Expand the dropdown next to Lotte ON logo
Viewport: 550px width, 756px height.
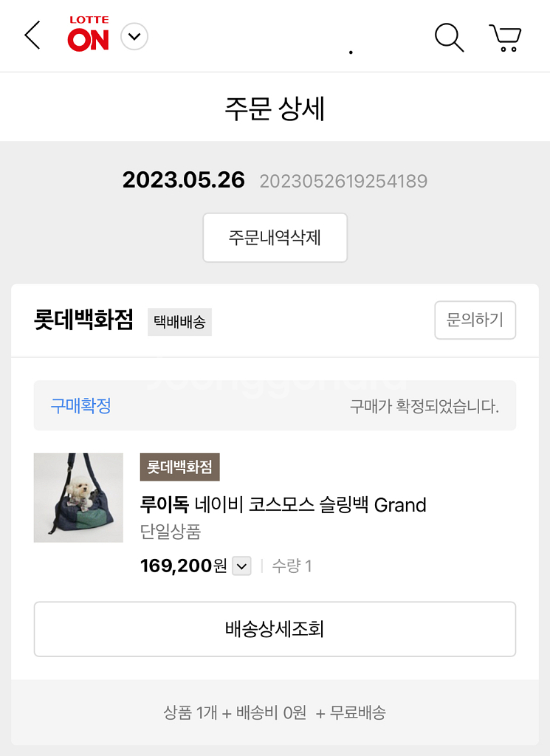coord(134,36)
